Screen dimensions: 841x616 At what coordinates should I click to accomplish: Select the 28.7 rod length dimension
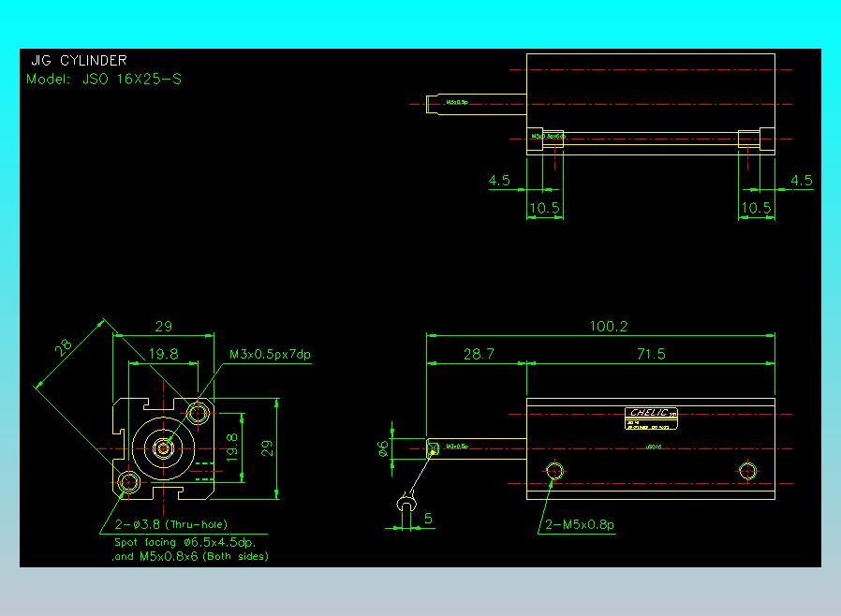[478, 354]
